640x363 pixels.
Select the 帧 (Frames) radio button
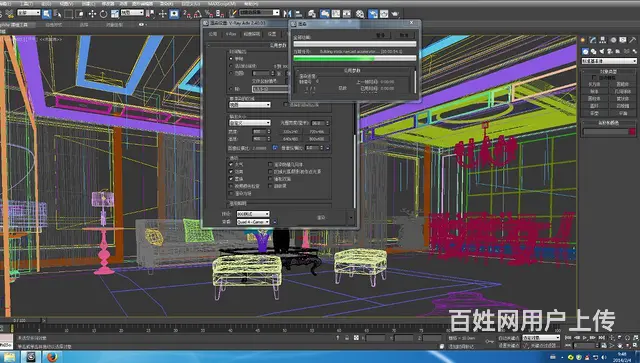(231, 89)
